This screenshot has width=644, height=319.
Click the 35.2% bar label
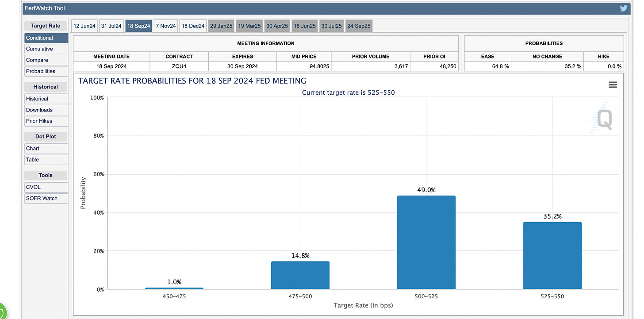tap(552, 216)
